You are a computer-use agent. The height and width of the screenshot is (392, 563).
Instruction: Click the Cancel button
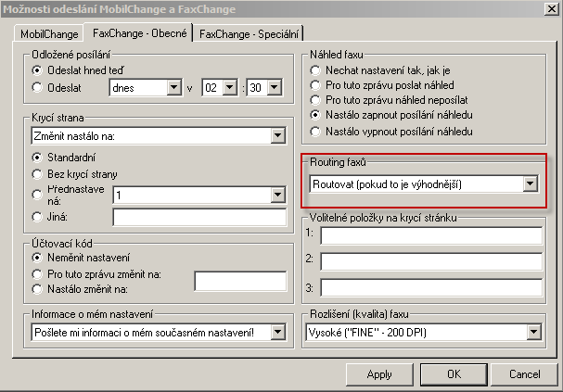tap(524, 374)
